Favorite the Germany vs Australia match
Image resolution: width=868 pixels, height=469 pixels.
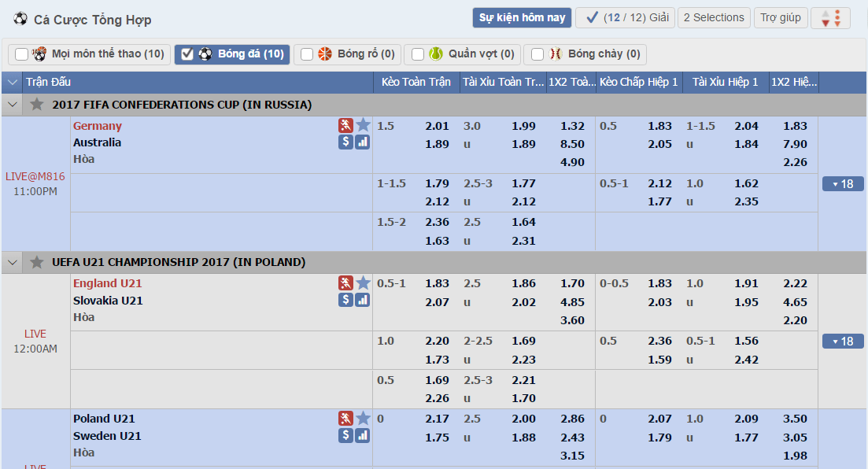point(363,125)
